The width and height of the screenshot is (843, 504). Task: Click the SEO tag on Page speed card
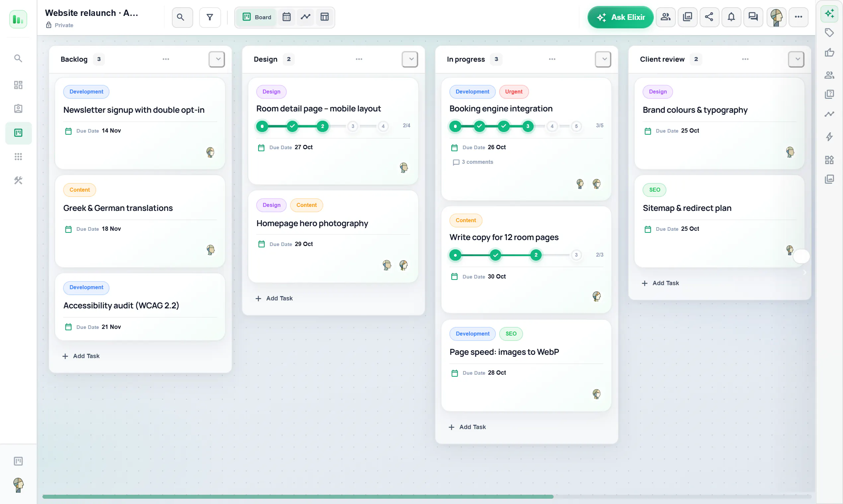tap(511, 334)
